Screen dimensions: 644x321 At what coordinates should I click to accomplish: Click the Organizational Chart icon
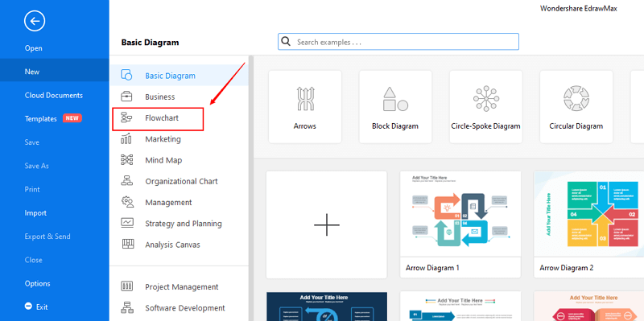click(126, 181)
